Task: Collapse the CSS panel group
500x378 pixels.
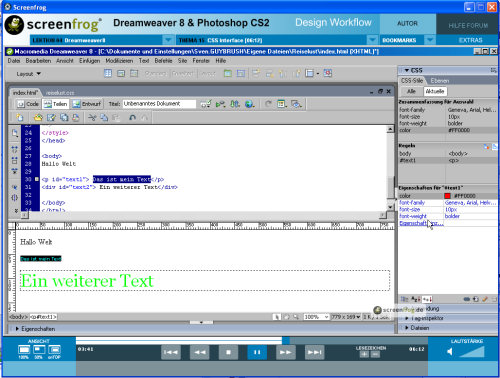Action: click(x=407, y=70)
